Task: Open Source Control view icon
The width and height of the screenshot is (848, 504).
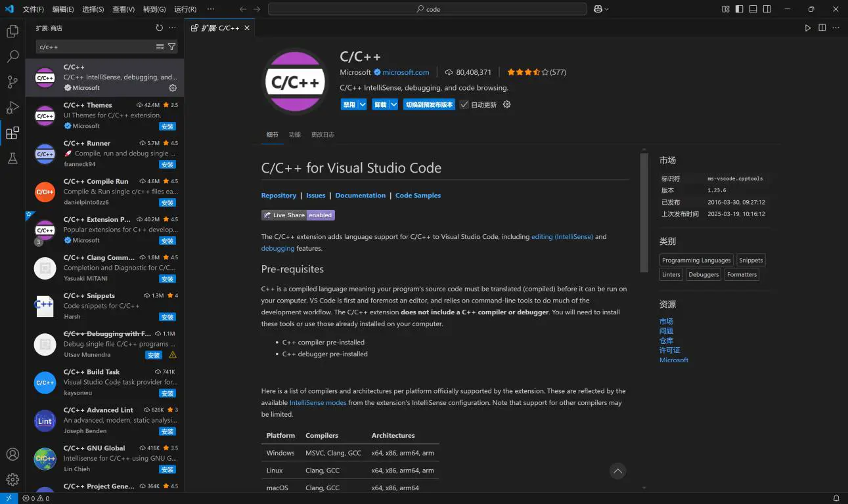Action: pos(12,82)
